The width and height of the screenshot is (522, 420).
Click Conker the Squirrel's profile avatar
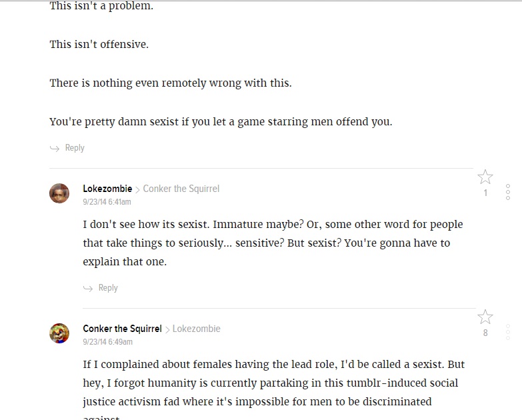59,333
